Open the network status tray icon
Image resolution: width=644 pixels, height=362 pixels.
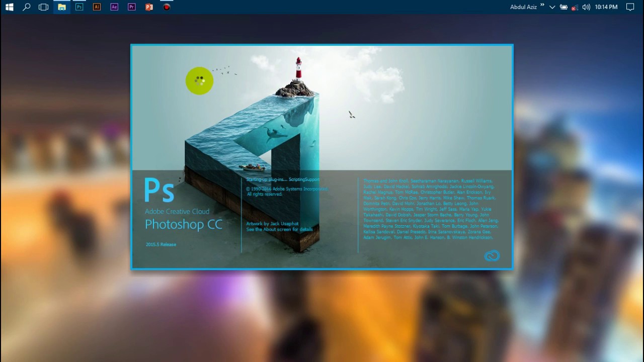click(x=575, y=8)
